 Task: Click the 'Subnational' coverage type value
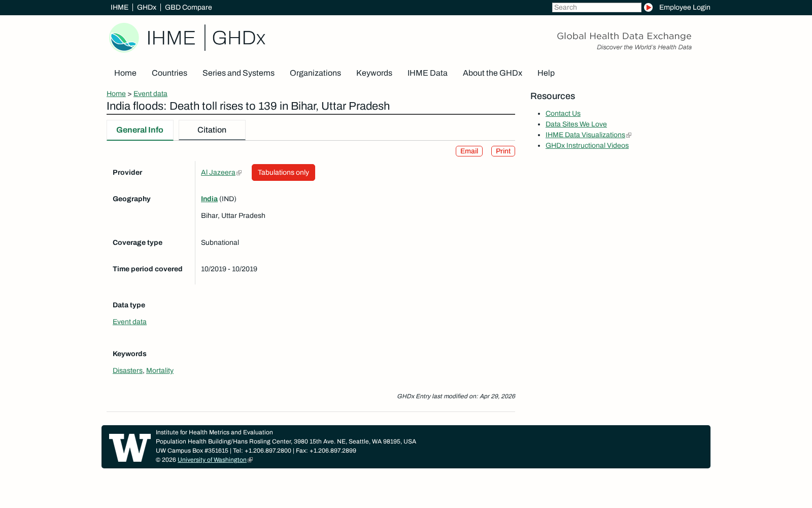(x=220, y=243)
